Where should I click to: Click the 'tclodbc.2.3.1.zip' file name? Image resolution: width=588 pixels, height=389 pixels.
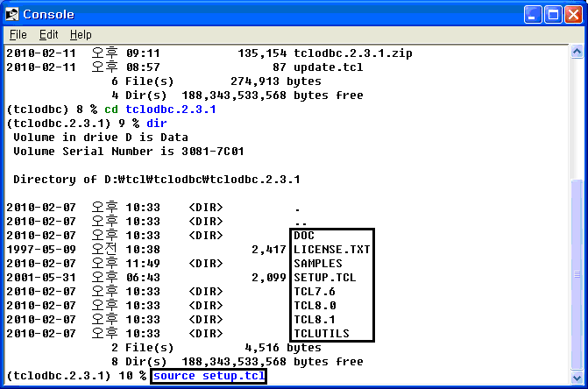(x=353, y=53)
